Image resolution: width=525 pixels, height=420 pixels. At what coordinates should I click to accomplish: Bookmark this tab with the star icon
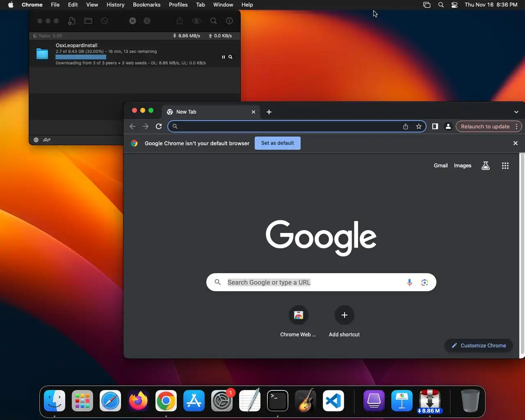click(x=419, y=126)
